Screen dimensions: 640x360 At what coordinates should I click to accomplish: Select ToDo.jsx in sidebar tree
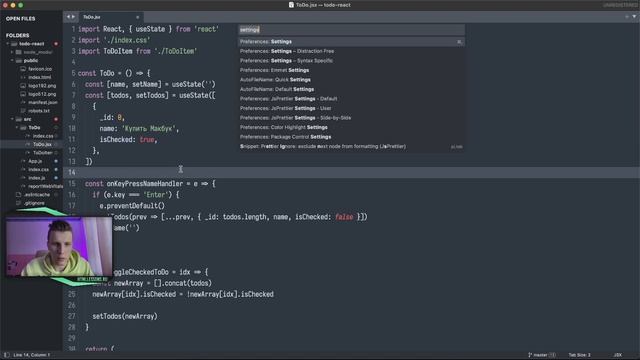[x=42, y=144]
